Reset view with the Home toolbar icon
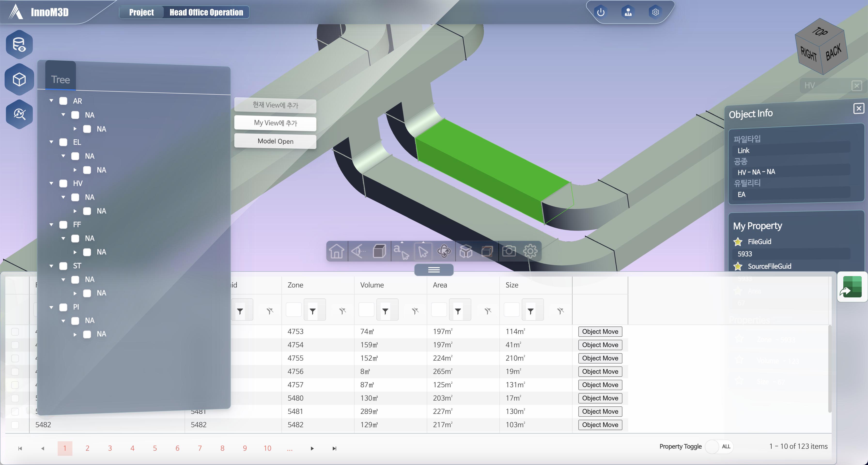The height and width of the screenshot is (465, 868). click(337, 251)
